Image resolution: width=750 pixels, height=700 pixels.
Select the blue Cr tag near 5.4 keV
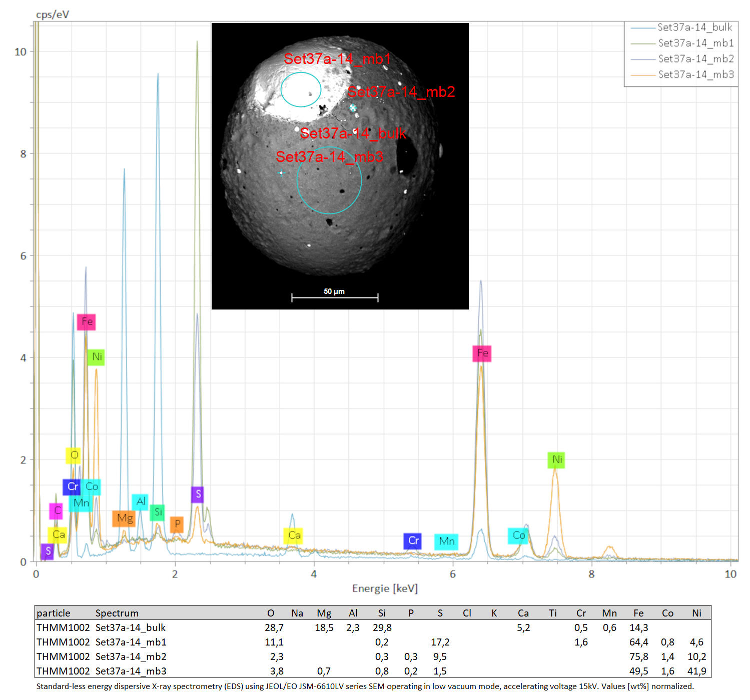(x=413, y=541)
